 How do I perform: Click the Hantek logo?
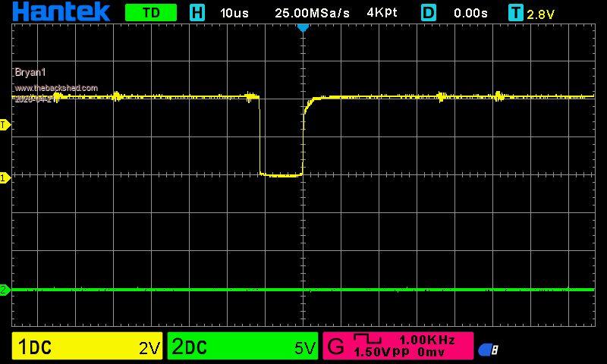[x=61, y=11]
